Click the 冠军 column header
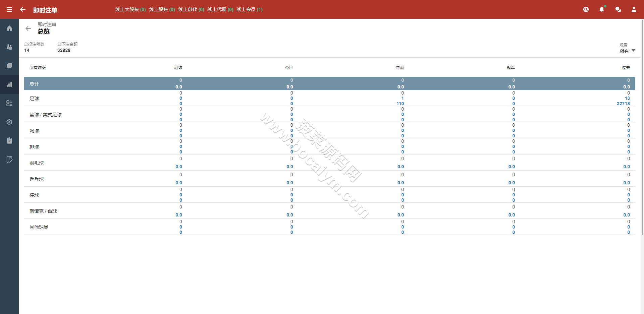The image size is (644, 314). [511, 68]
